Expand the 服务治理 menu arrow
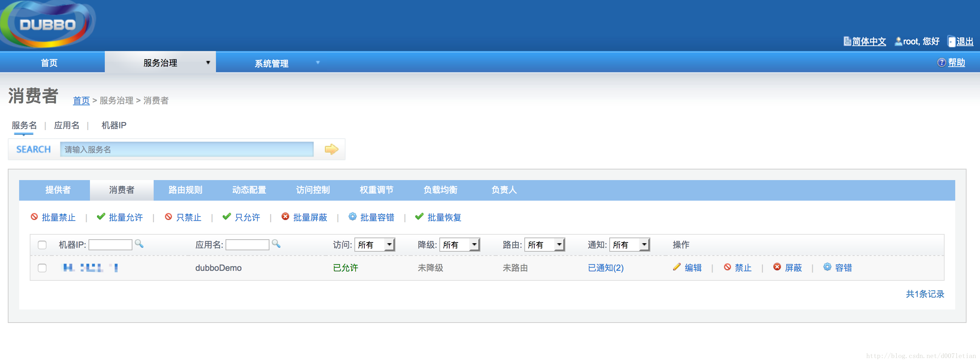The image size is (980, 363). pyautogui.click(x=208, y=62)
